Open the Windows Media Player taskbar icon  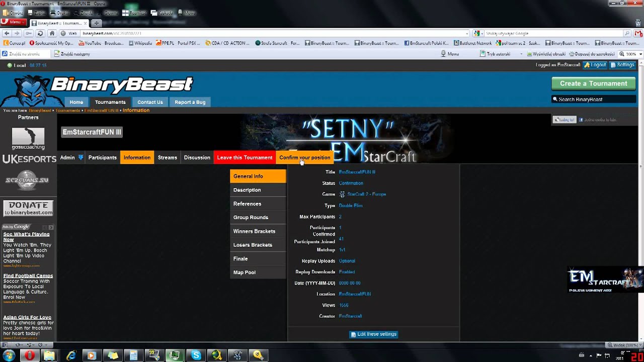click(92, 356)
